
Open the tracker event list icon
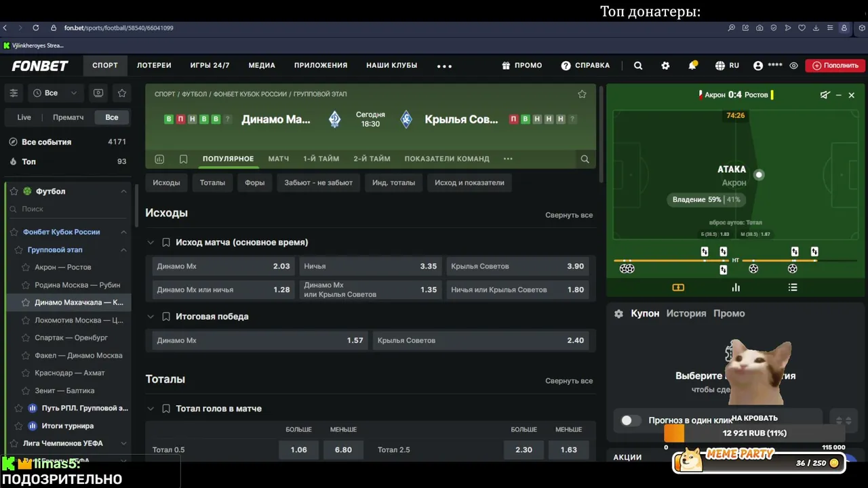coord(793,287)
